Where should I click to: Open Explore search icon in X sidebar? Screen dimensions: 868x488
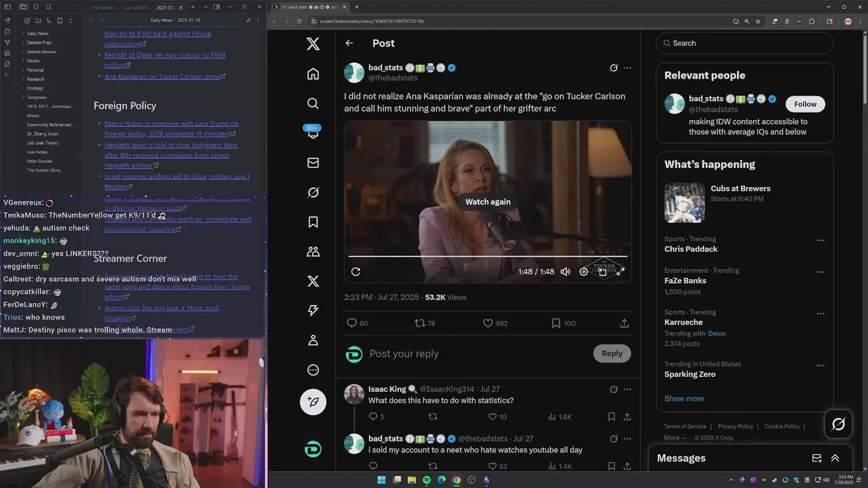313,104
